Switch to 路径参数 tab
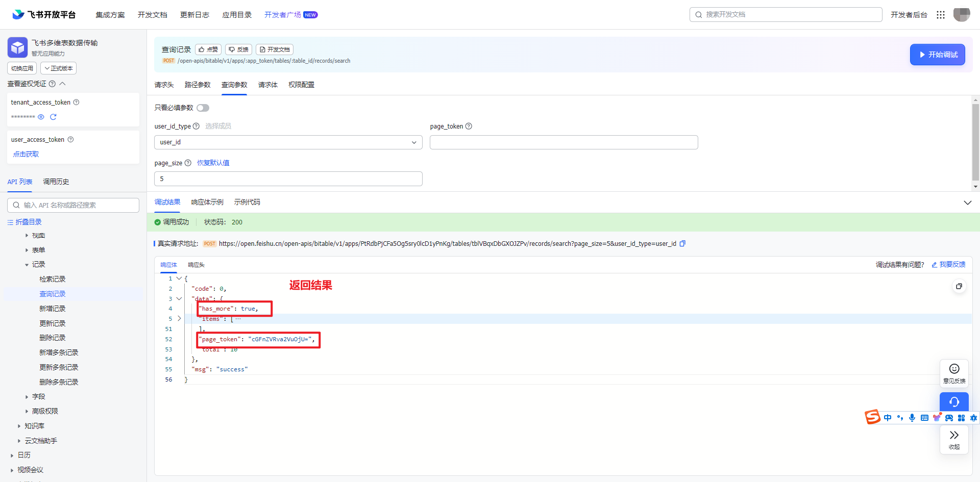This screenshot has width=980, height=482. [x=198, y=85]
